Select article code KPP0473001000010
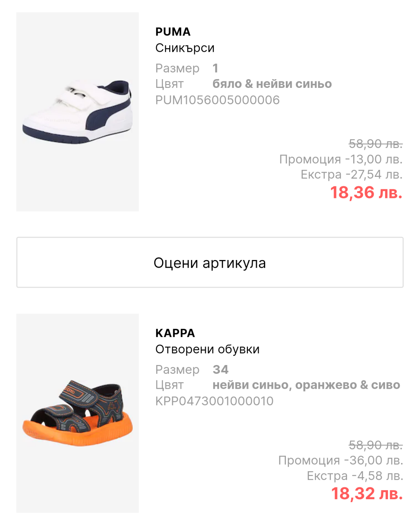 [214, 401]
